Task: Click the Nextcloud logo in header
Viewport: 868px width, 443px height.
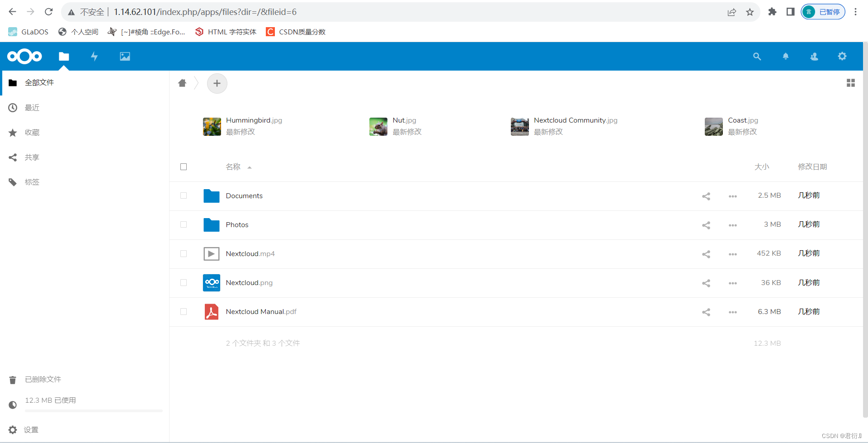Action: tap(24, 56)
